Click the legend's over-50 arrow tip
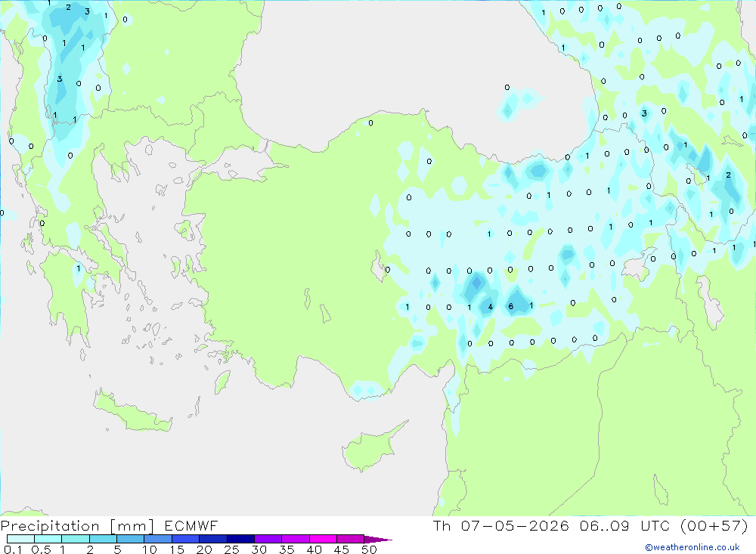Image resolution: width=756 pixels, height=554 pixels. (379, 539)
